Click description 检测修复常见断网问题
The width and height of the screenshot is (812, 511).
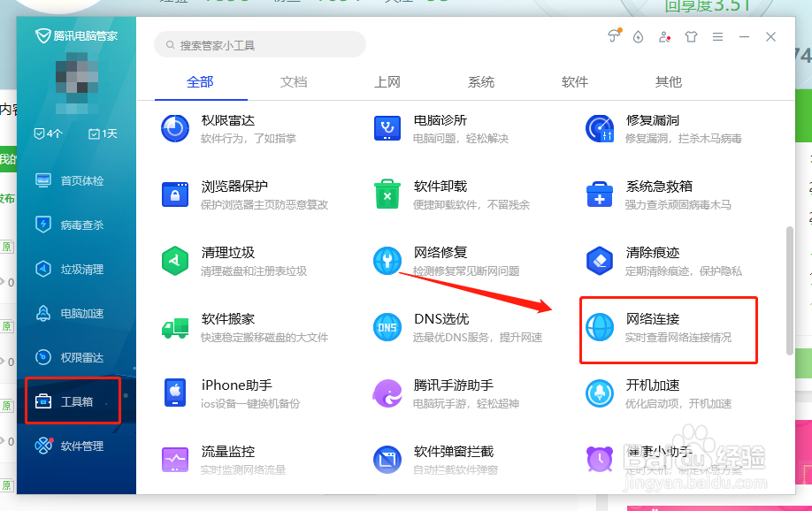pos(466,271)
